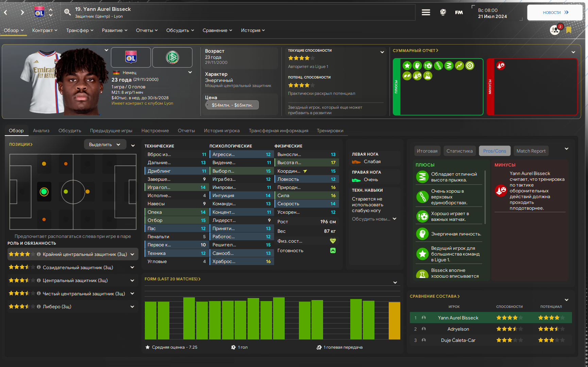Open the hamburger menu icon
The width and height of the screenshot is (588, 367).
426,13
